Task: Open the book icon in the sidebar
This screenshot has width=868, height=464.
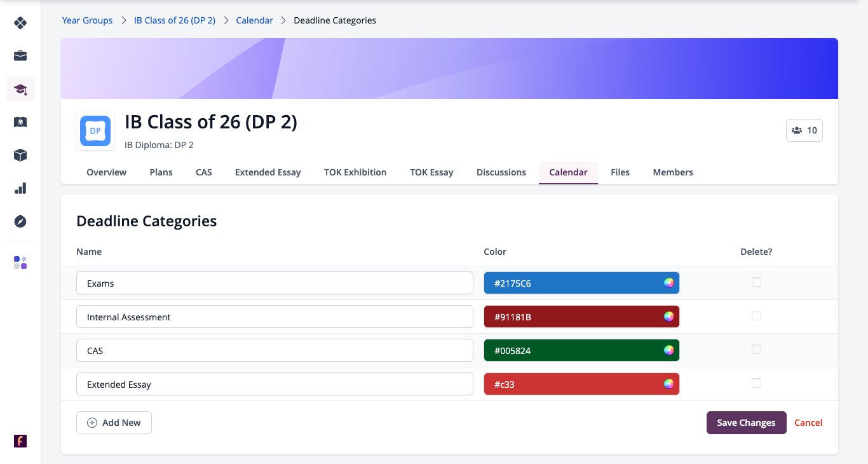Action: (x=20, y=122)
